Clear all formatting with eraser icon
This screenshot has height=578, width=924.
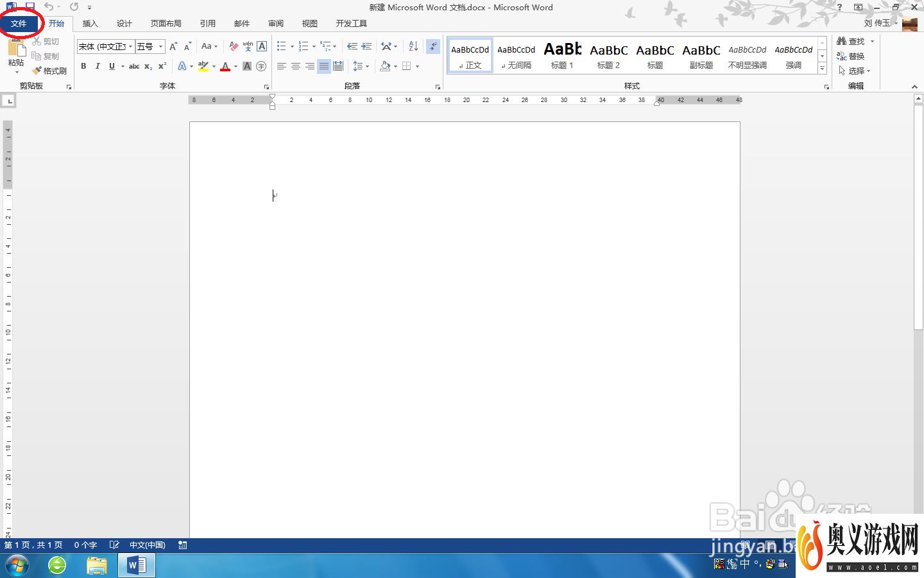[x=234, y=46]
